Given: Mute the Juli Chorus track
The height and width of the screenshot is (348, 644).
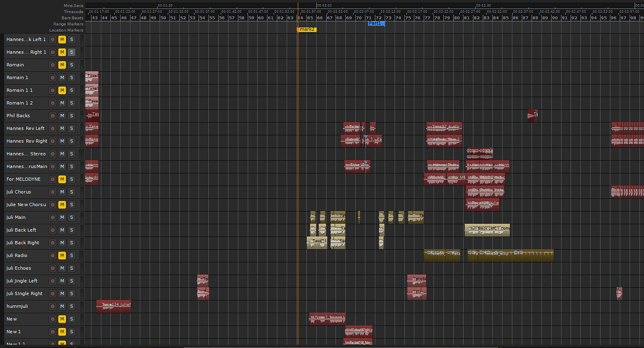Looking at the screenshot, I should [62, 192].
